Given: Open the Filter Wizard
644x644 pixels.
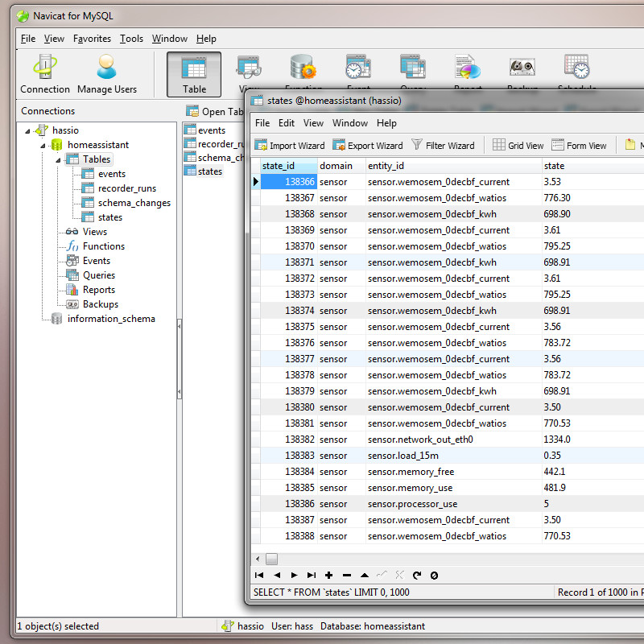Looking at the screenshot, I should [x=443, y=146].
